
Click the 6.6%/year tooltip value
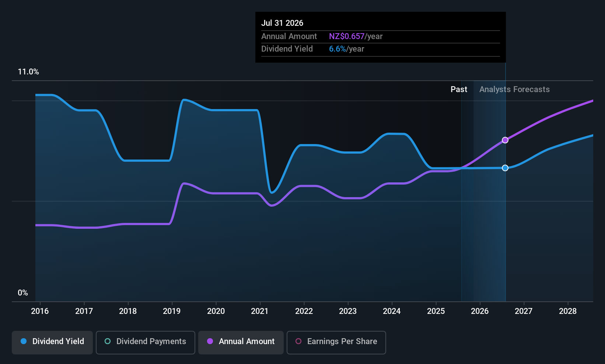(347, 49)
